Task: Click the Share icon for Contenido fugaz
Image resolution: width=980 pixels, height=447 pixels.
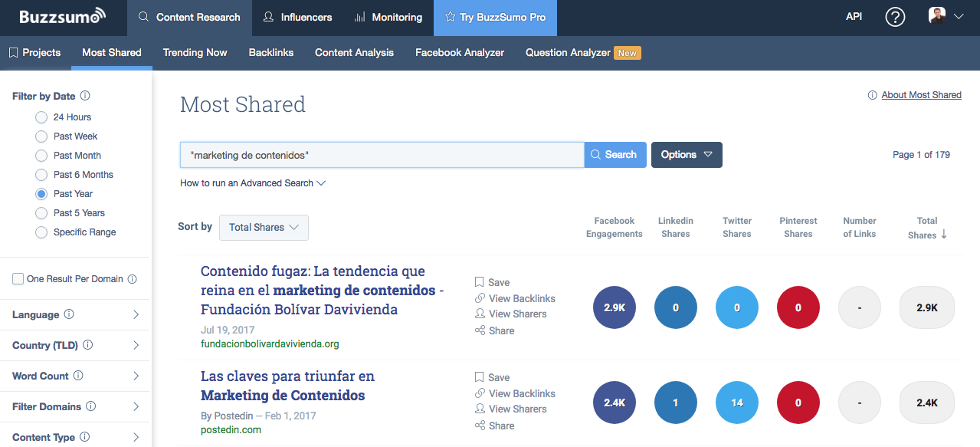Action: tap(480, 330)
